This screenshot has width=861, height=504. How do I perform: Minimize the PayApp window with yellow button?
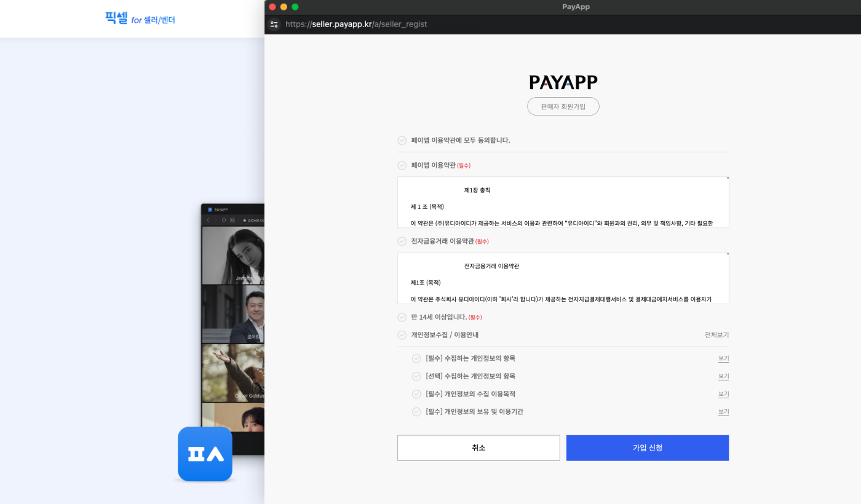284,7
